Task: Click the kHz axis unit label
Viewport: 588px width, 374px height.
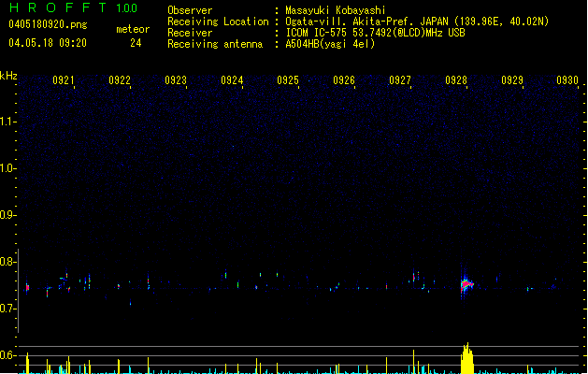Action: [8, 76]
